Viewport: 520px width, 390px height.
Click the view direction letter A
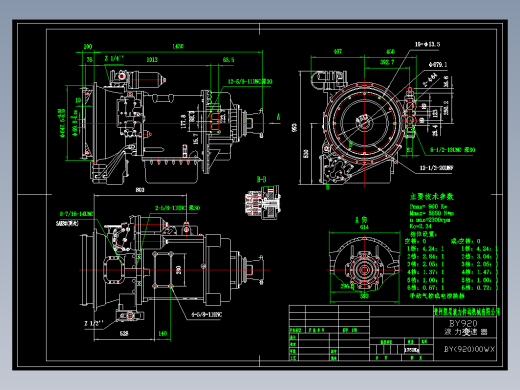pos(278,117)
